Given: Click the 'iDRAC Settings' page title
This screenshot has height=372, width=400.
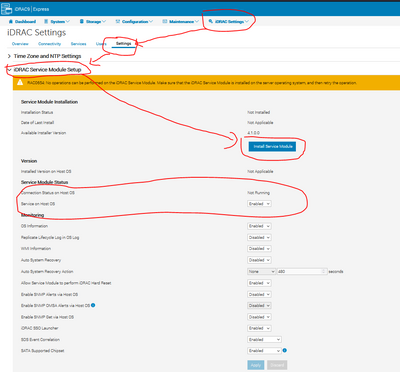Looking at the screenshot, I should pyautogui.click(x=37, y=33).
